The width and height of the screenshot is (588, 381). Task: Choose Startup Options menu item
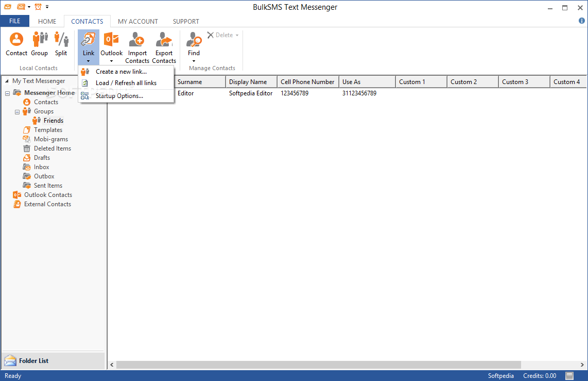[126, 96]
